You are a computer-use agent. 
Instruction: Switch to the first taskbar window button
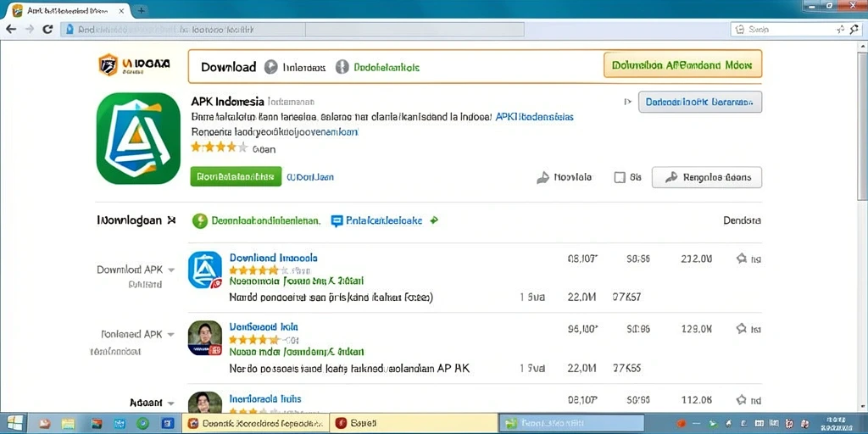click(255, 424)
